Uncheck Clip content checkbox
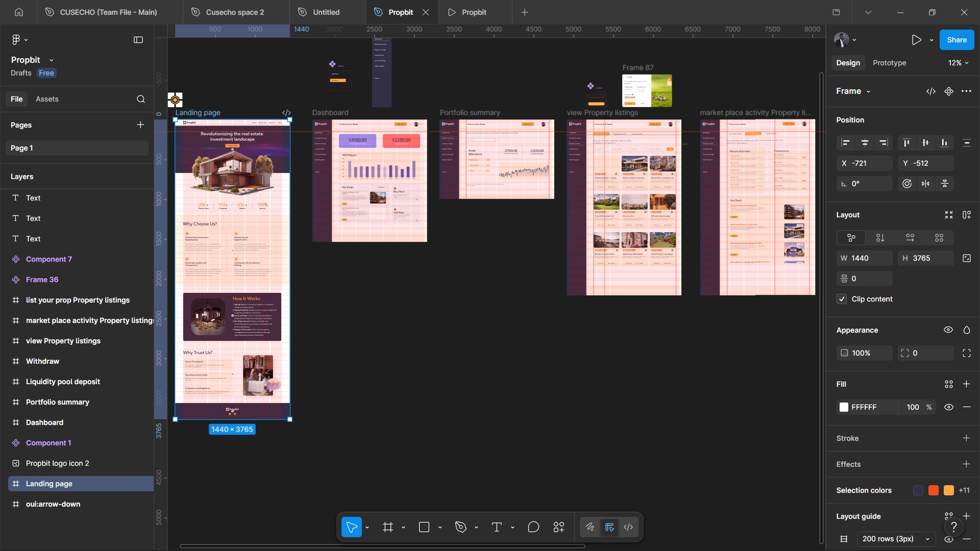Image resolution: width=980 pixels, height=551 pixels. click(x=842, y=299)
